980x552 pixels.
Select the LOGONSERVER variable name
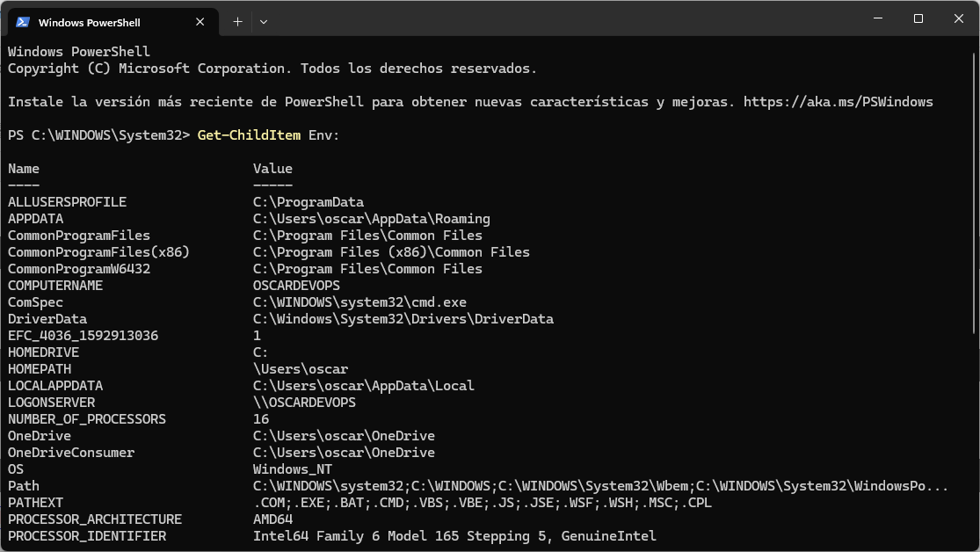51,403
